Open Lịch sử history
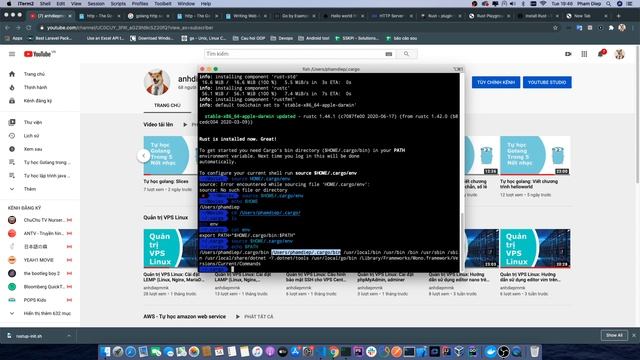Image resolution: width=640 pixels, height=360 pixels. [31, 136]
